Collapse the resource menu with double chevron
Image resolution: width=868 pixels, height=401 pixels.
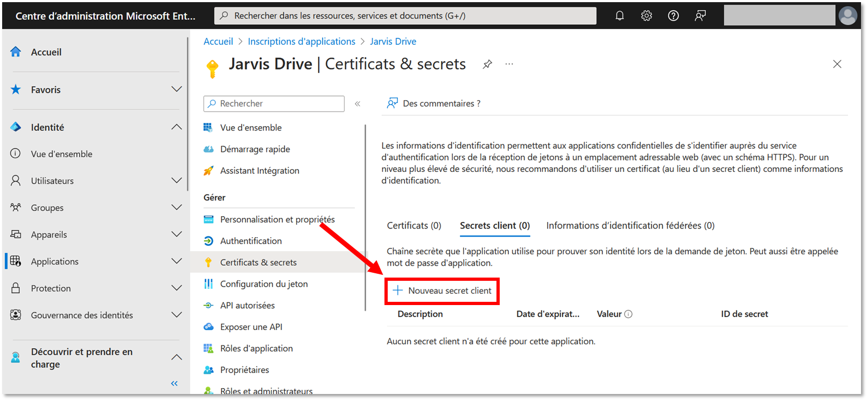coord(358,103)
